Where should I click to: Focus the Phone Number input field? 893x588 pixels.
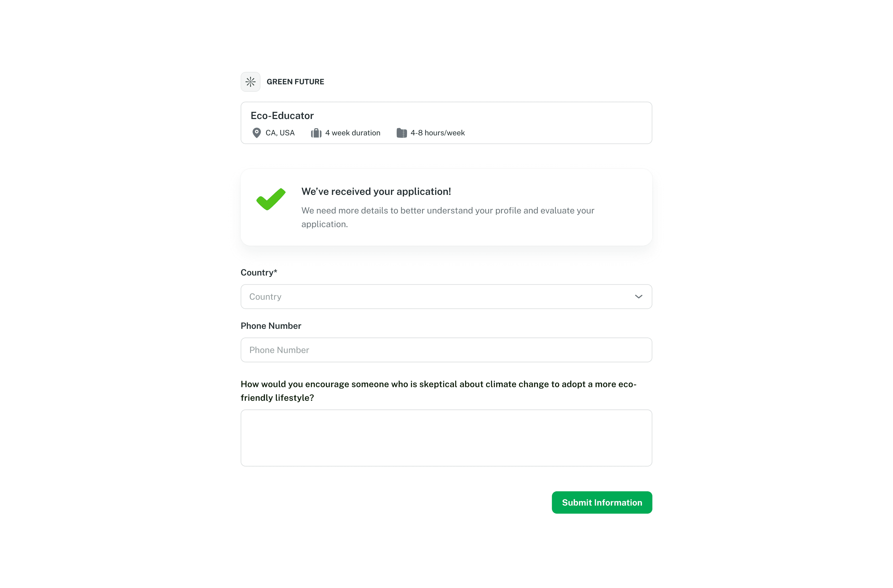[x=446, y=350]
